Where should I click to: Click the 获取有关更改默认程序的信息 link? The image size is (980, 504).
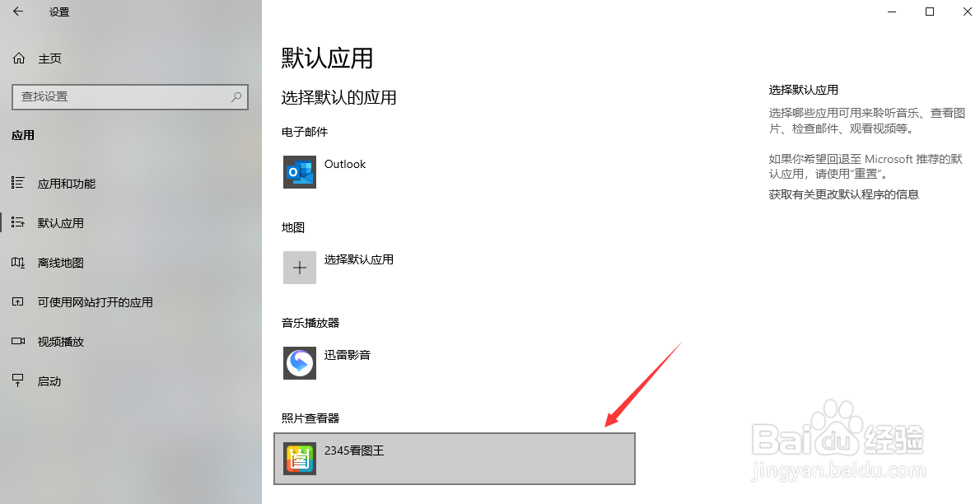click(844, 194)
